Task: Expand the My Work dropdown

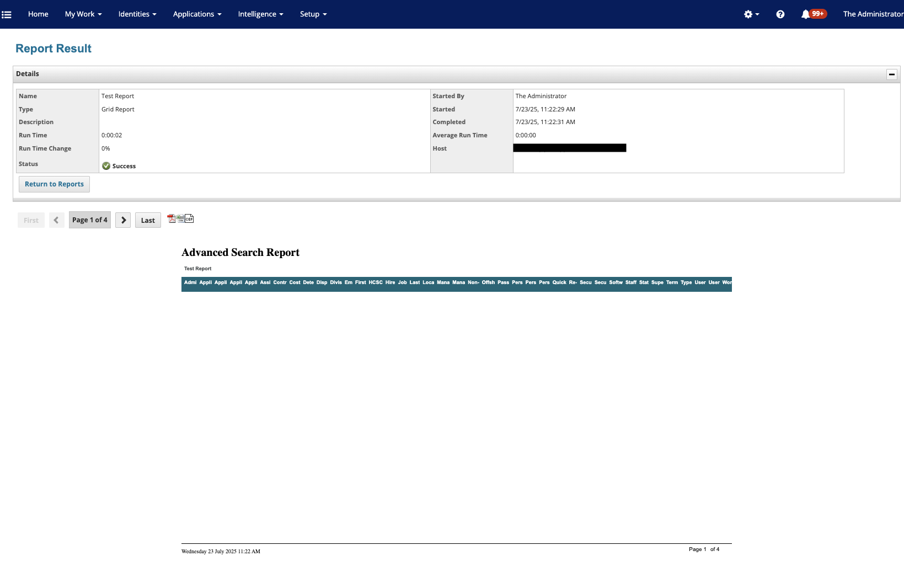Action: tap(83, 14)
